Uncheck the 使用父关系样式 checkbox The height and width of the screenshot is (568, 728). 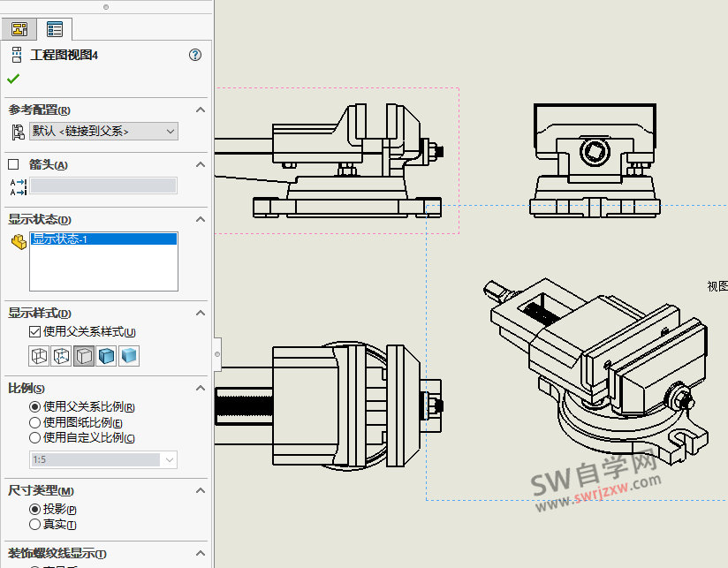[34, 331]
